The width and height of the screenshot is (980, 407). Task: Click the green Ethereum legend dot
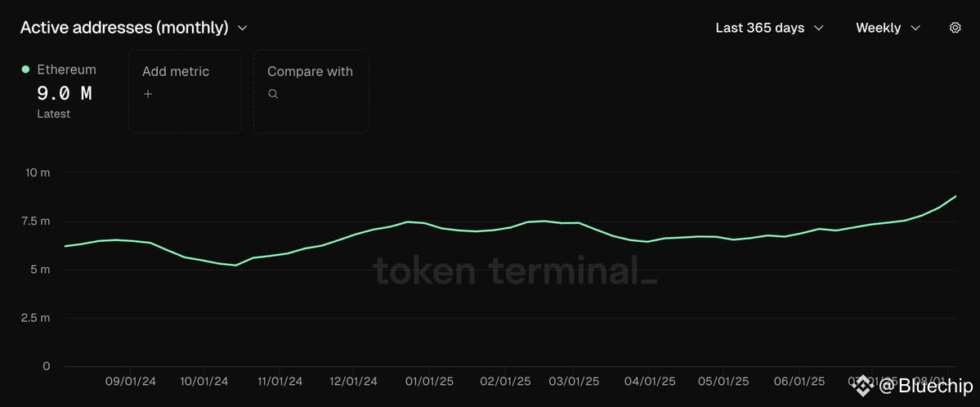25,69
